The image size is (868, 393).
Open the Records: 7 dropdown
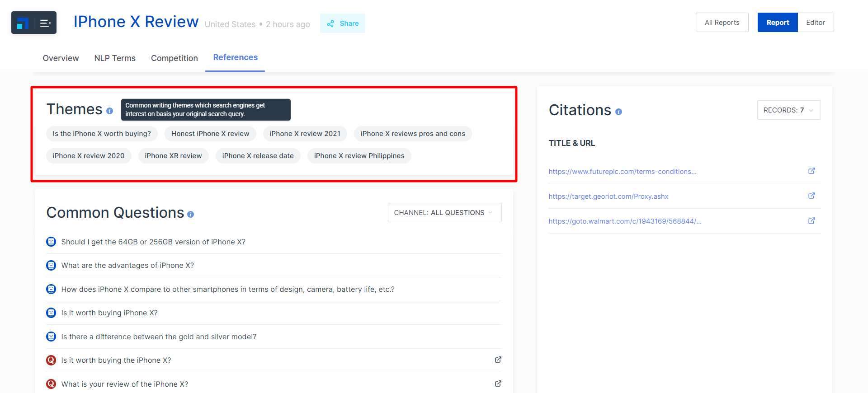point(789,110)
